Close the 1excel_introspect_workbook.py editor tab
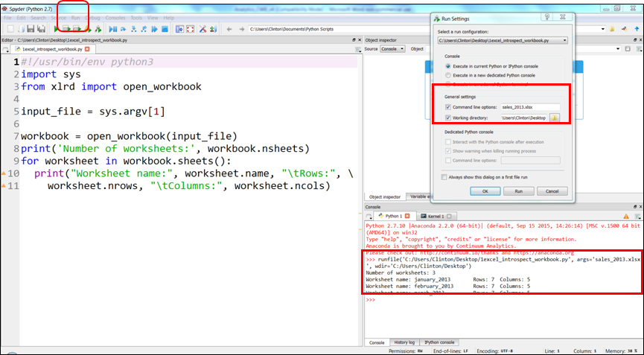 pos(87,49)
